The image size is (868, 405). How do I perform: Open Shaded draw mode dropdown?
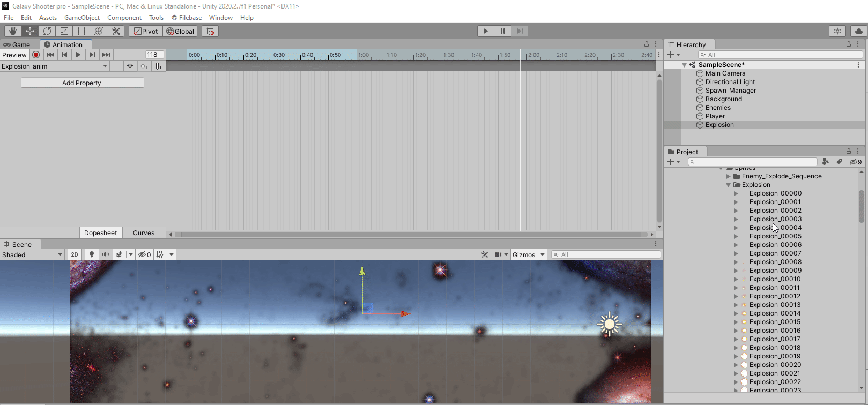tap(32, 254)
